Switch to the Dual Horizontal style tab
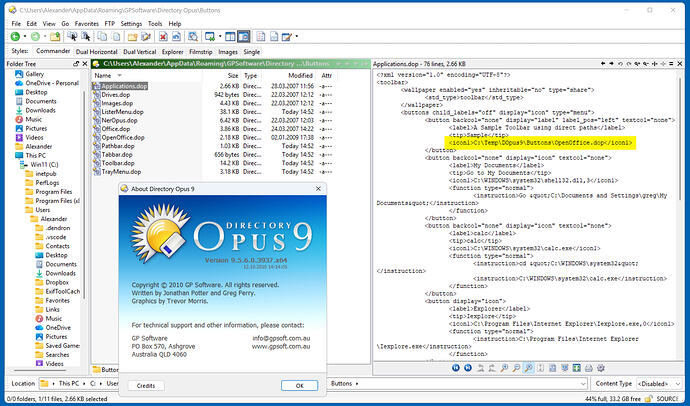The width and height of the screenshot is (690, 406). pyautogui.click(x=95, y=49)
